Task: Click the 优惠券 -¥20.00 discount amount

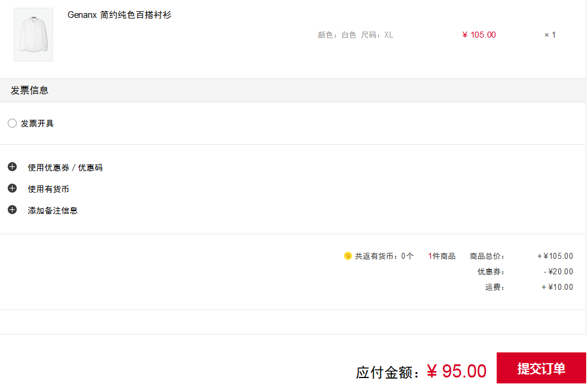Action: click(x=558, y=271)
